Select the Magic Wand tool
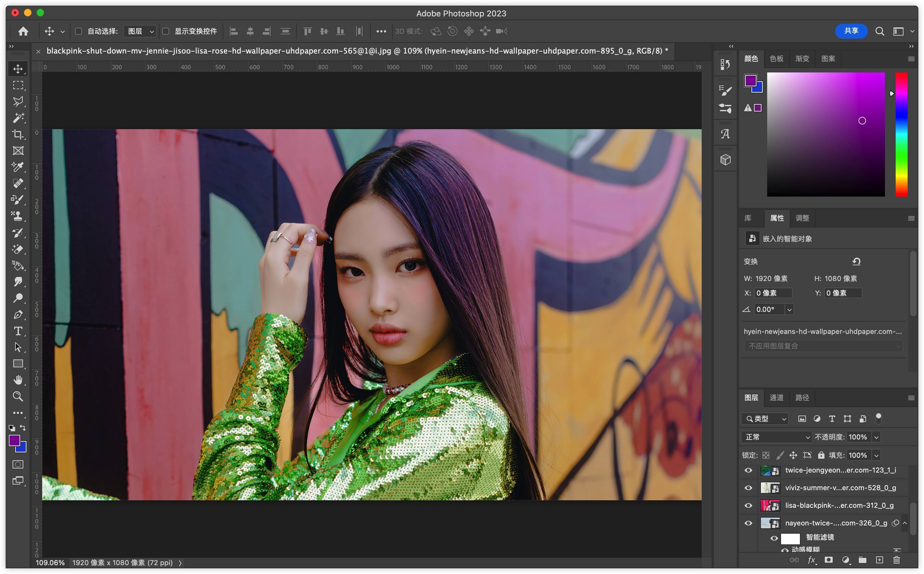 [18, 118]
